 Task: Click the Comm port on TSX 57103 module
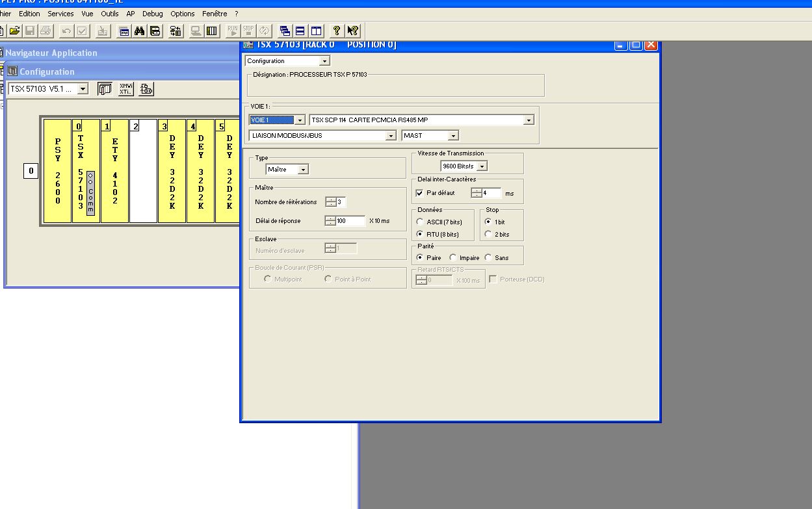pyautogui.click(x=90, y=192)
